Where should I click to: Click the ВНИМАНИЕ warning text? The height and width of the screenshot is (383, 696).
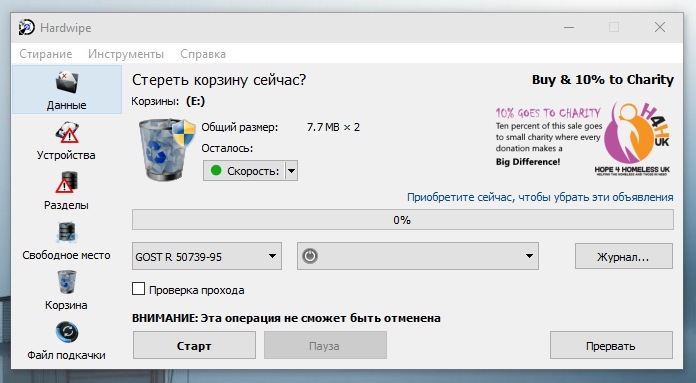(x=286, y=318)
